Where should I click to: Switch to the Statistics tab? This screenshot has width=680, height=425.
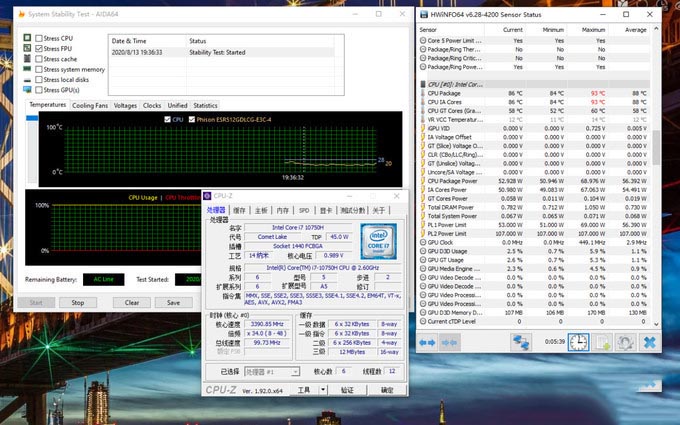tap(205, 105)
